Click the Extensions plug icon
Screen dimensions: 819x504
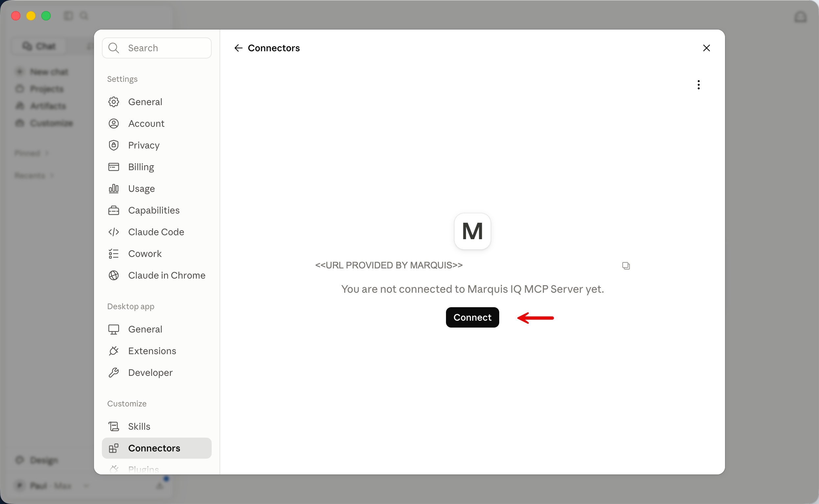[114, 351]
